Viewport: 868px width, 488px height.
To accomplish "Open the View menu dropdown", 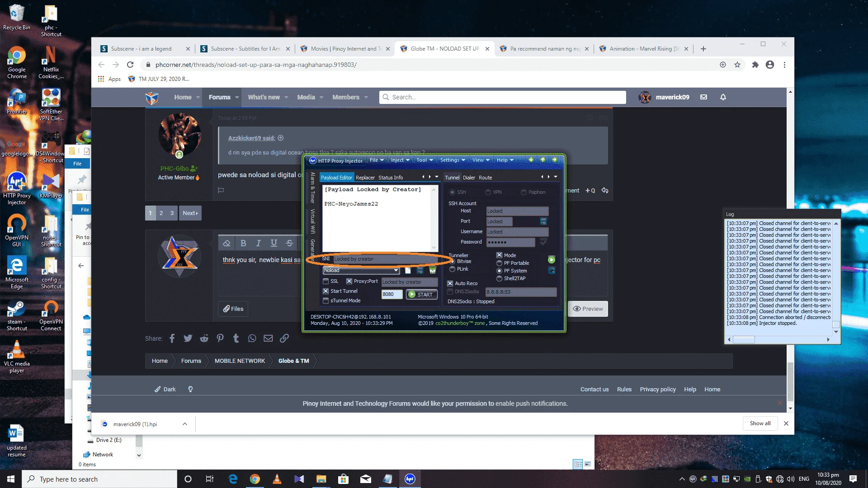I will point(481,160).
